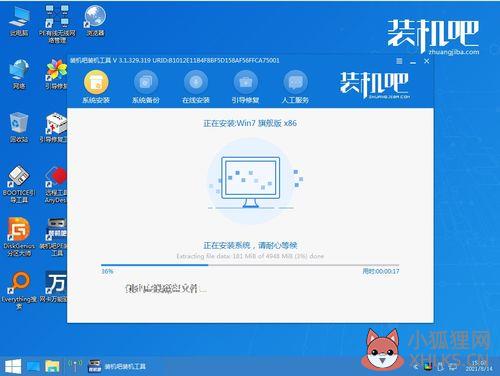Click the installation progress bar
This screenshot has width=500, height=376.
250,265
